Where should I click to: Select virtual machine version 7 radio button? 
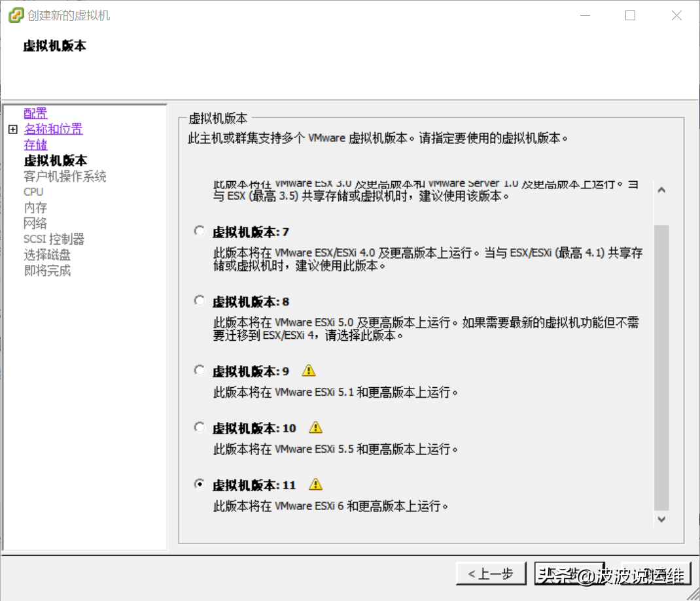(200, 231)
